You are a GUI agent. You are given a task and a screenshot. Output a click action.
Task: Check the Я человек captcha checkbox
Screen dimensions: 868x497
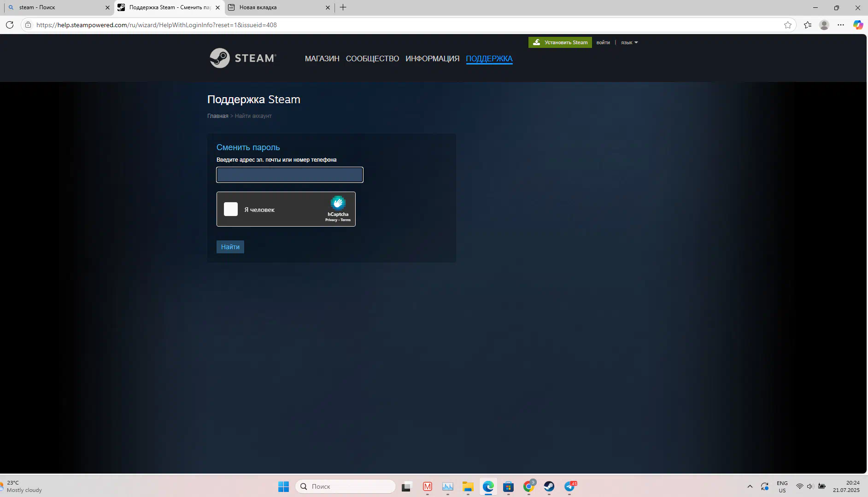231,209
